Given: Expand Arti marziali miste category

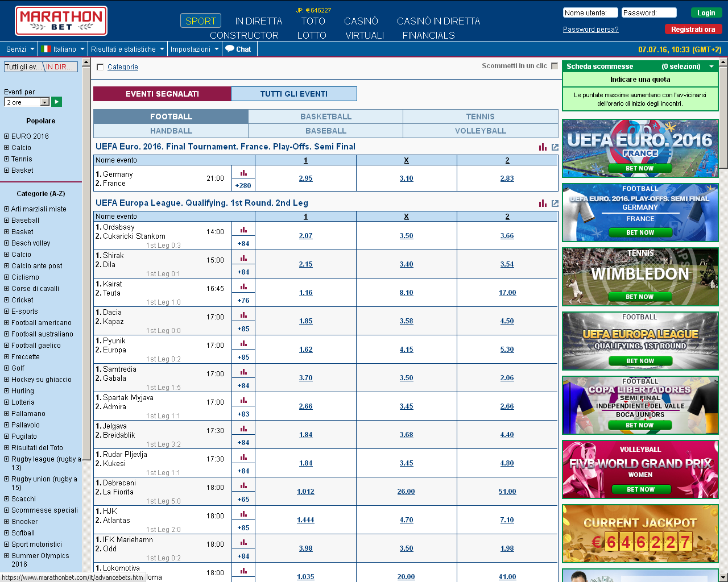Looking at the screenshot, I should [x=6, y=209].
